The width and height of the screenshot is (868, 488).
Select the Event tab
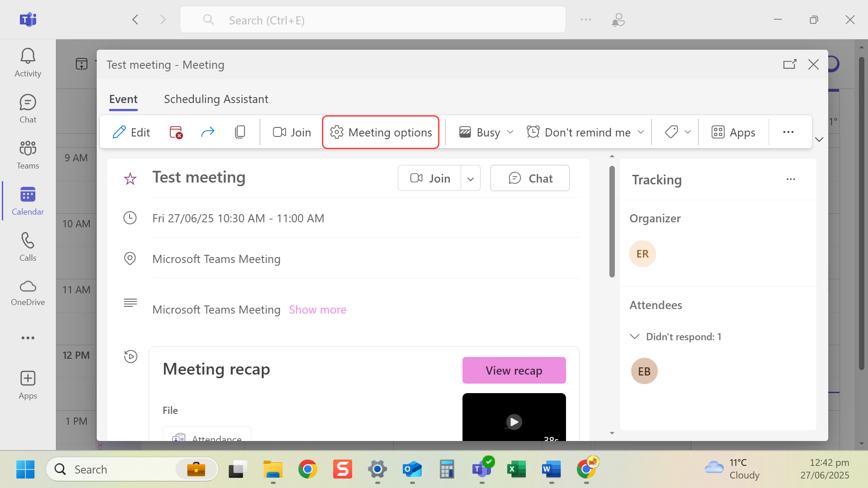(x=123, y=99)
